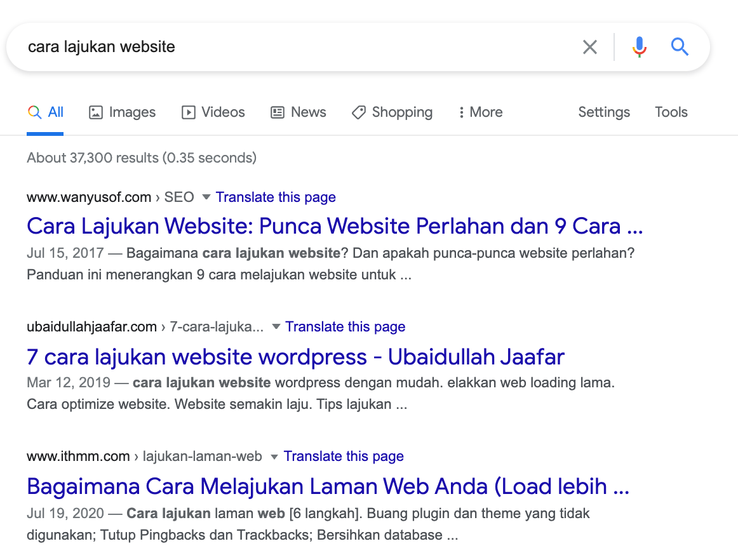Translate the ubaidullahjaafar.com result page
The width and height of the screenshot is (738, 560).
(x=345, y=327)
